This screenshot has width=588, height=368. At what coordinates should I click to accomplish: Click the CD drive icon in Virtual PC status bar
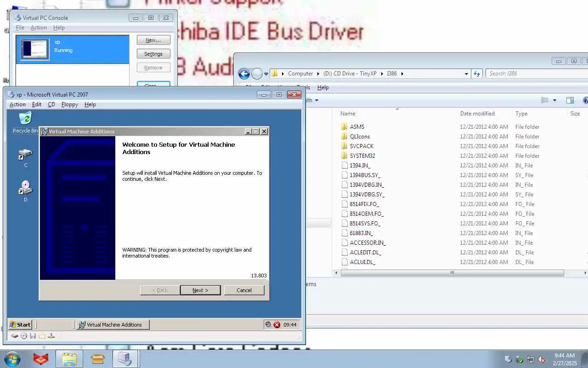click(x=24, y=336)
